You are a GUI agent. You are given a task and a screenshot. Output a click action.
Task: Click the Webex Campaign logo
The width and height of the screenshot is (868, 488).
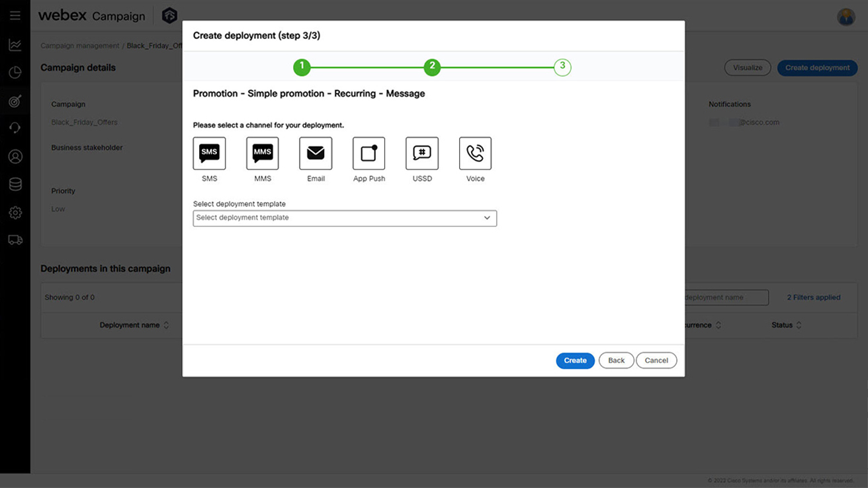91,16
